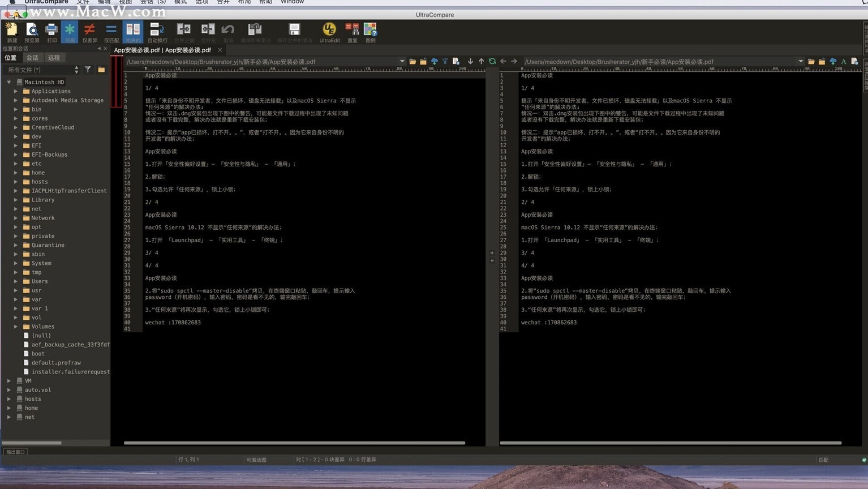Click the back left-arrow icon in center toolbar
868x489 pixels.
click(503, 61)
